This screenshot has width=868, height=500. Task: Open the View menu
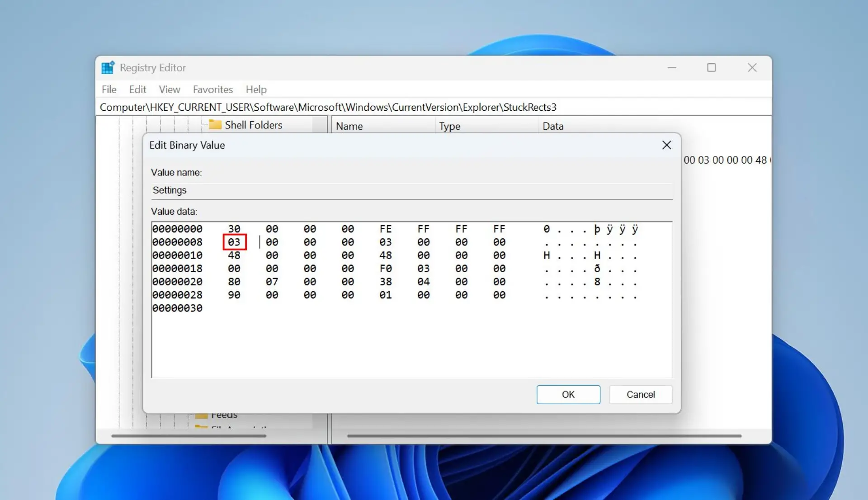point(170,90)
